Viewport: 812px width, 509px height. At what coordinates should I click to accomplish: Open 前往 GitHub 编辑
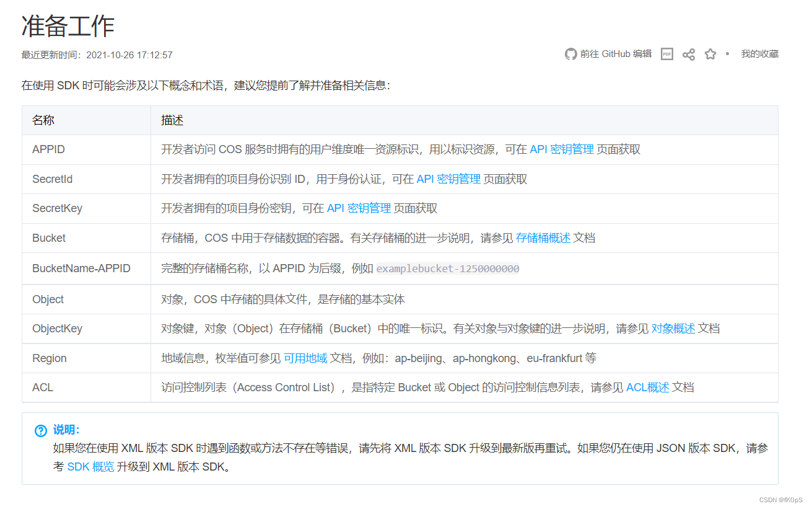(616, 54)
